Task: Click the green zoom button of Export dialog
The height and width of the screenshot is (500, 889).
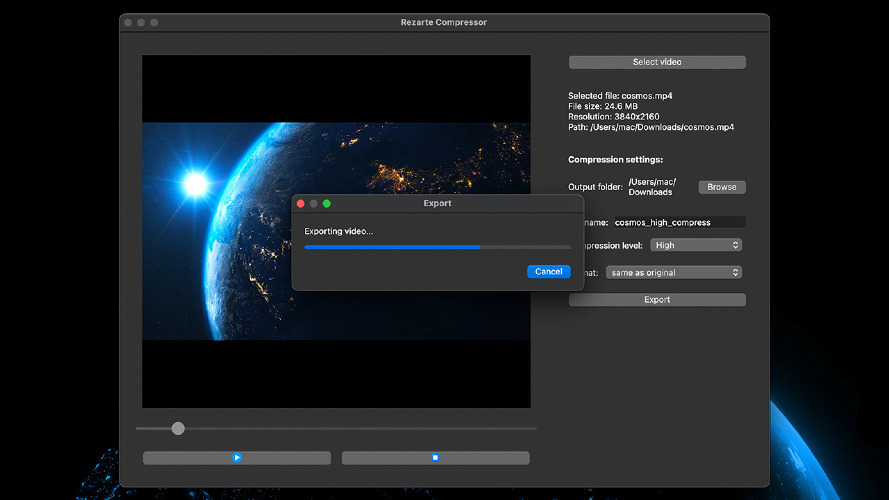Action: click(327, 204)
